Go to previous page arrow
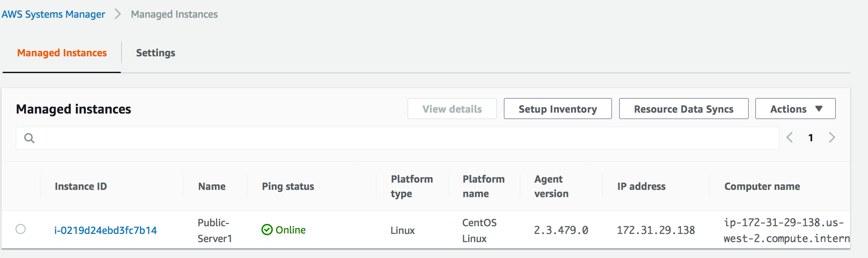Screen dimensions: 868x258 (x=789, y=138)
